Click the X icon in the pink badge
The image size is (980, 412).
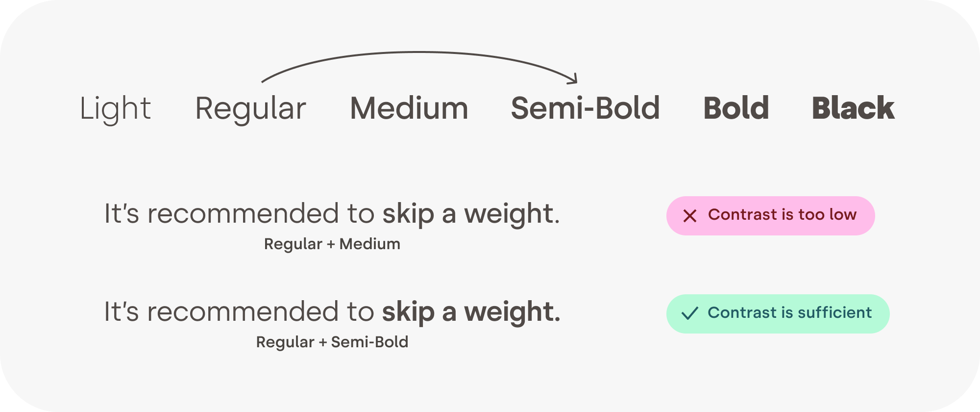690,216
